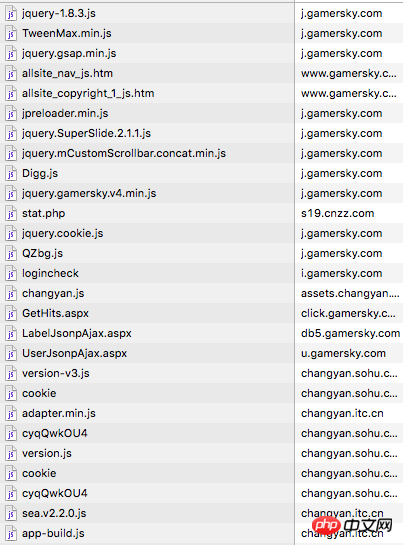
Task: Click the file icon next to GetHits.aspx
Action: click(11, 314)
